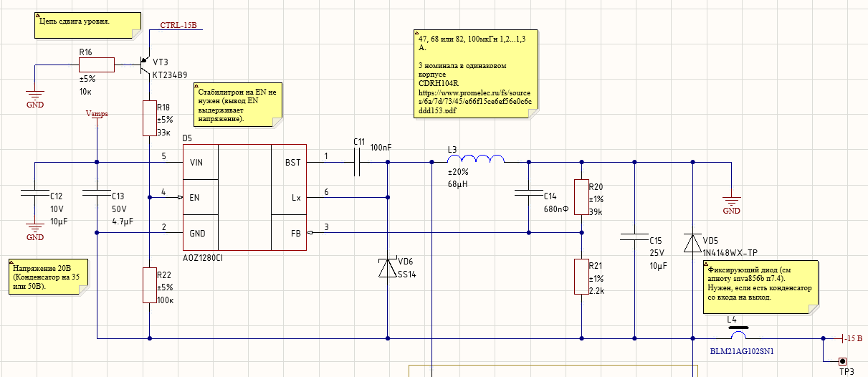Click the KT234B9 transistor part name

tap(170, 75)
